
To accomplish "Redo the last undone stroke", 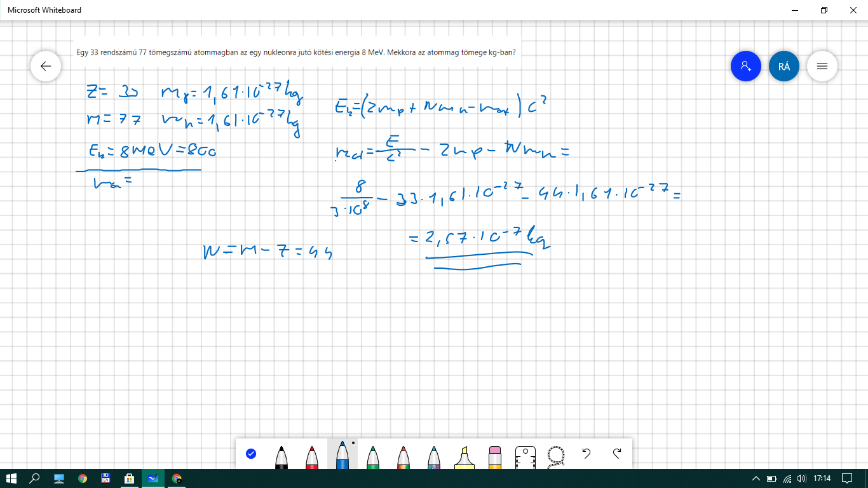I will point(616,454).
